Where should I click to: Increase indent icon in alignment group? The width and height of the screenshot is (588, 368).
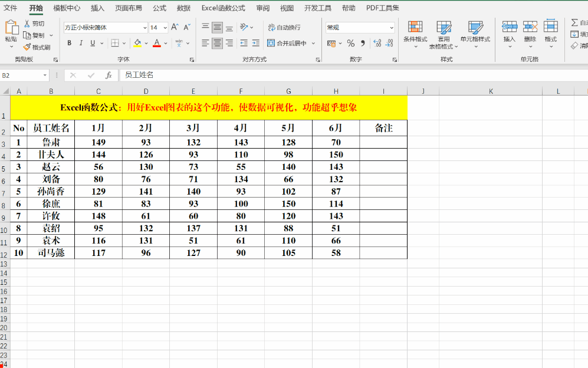pos(256,43)
